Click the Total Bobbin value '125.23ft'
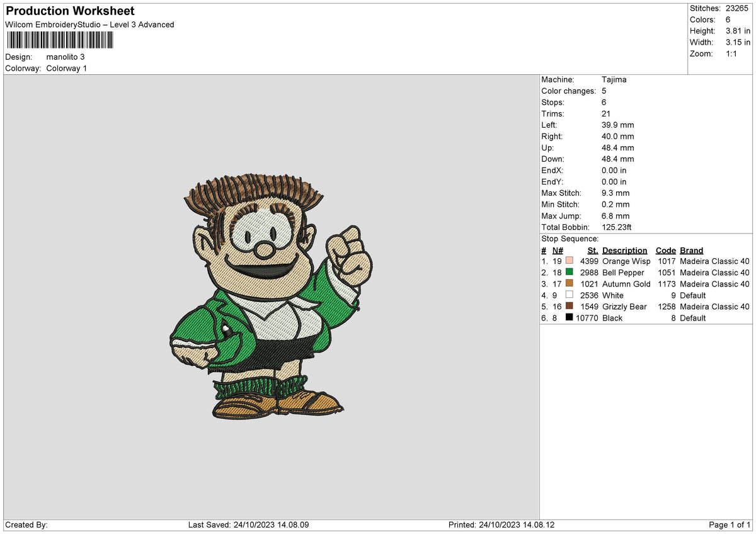The width and height of the screenshot is (756, 534). coord(617,227)
